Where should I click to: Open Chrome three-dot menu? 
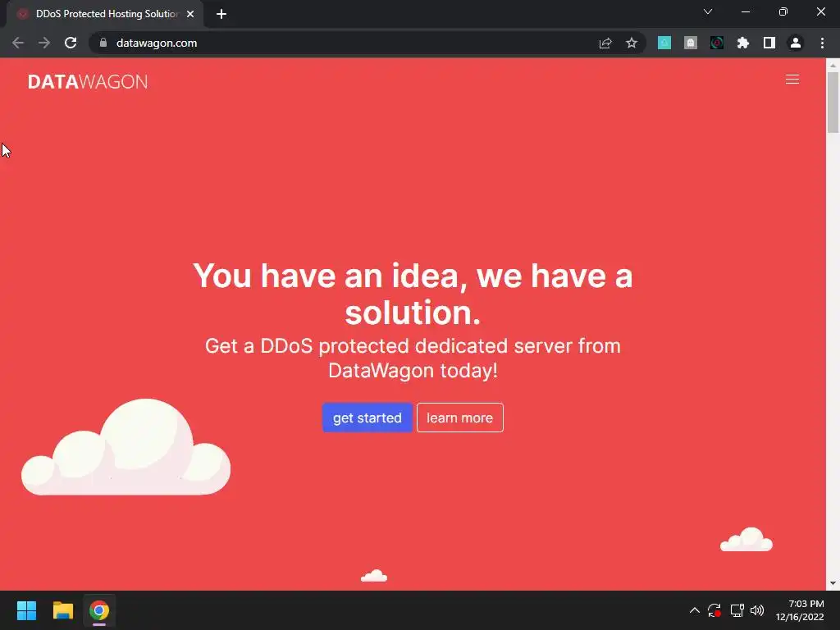[x=822, y=43]
